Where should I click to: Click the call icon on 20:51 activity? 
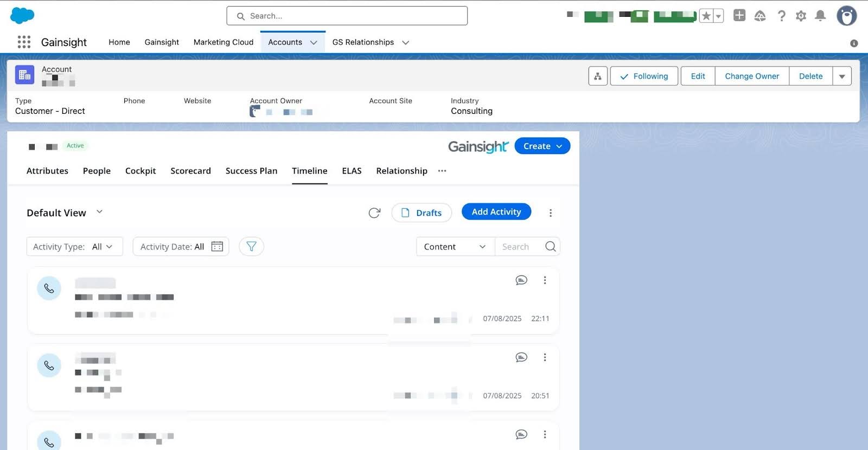[x=49, y=365]
